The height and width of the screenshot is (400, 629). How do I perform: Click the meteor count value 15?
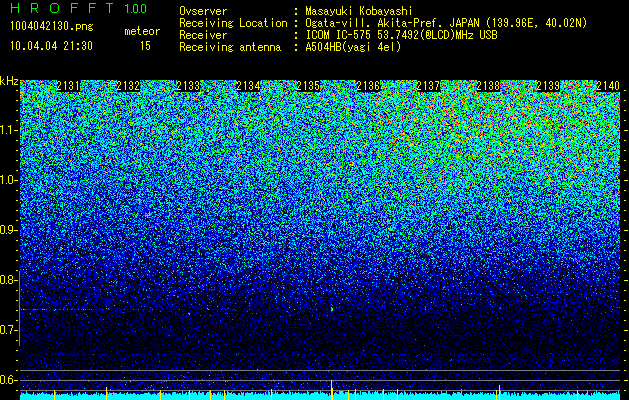coord(145,46)
